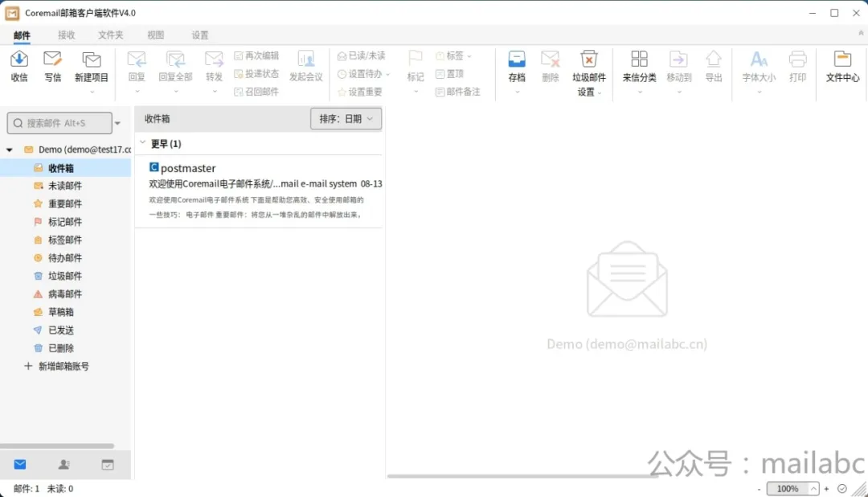The height and width of the screenshot is (497, 868).
Task: Click the zoom out minus button
Action: pos(759,489)
